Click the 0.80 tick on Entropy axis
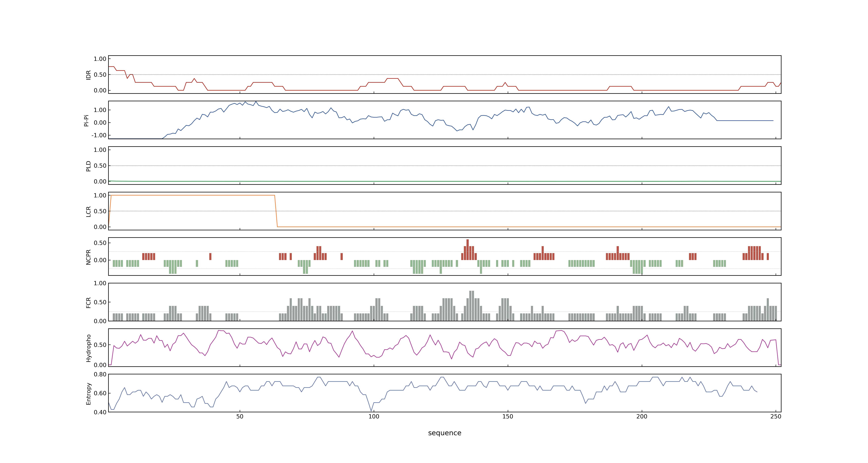868x463 pixels. (100, 374)
